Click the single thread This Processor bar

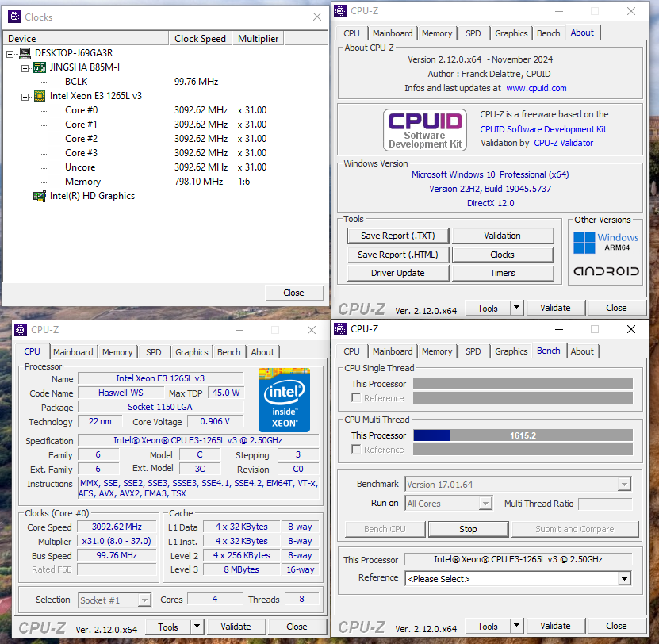point(523,383)
